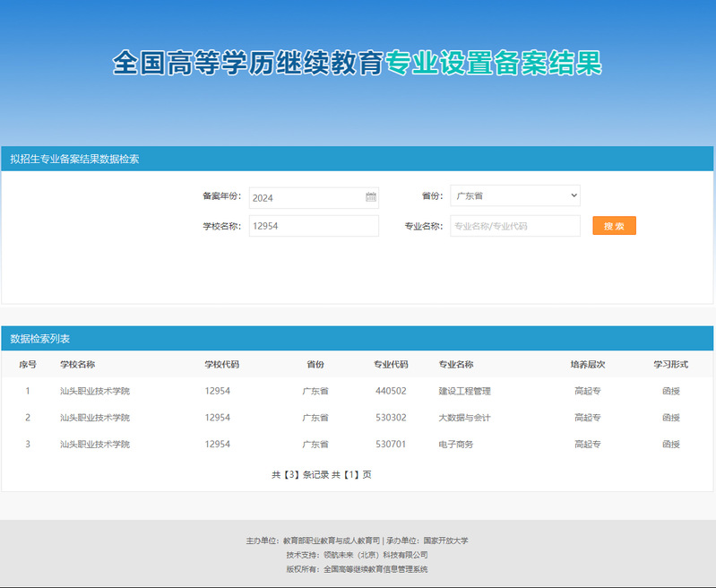Click the 培养层次 column header
This screenshot has width=716, height=588.
588,365
